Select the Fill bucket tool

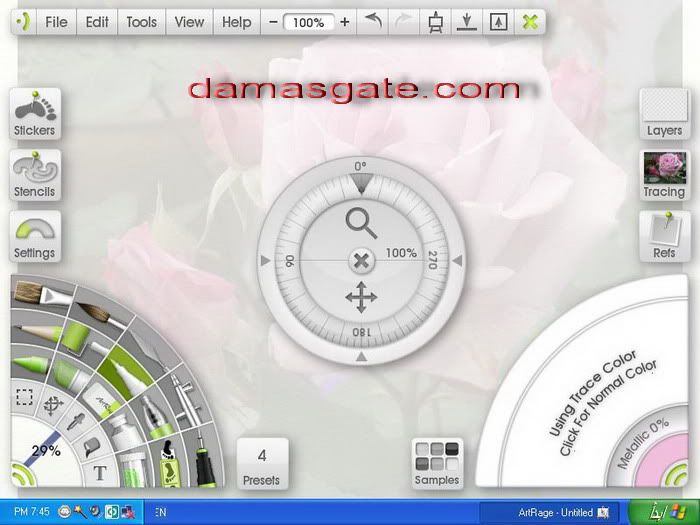91,446
